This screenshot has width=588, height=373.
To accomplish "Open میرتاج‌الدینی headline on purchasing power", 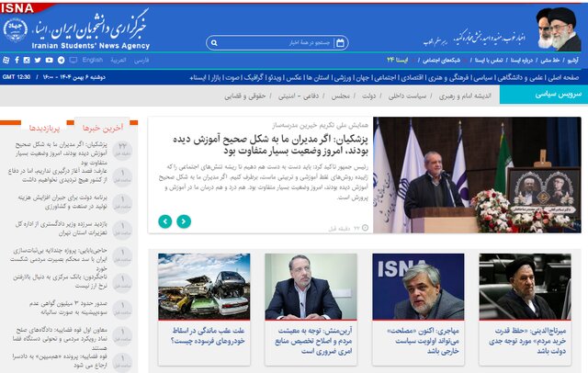I will (x=527, y=341).
